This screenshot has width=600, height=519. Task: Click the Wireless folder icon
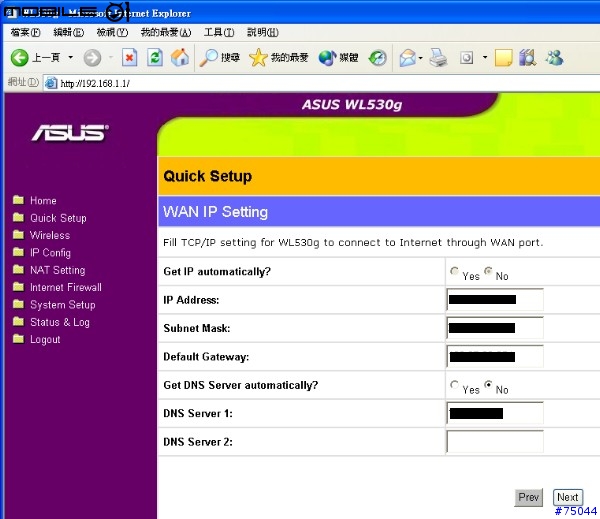coord(18,235)
